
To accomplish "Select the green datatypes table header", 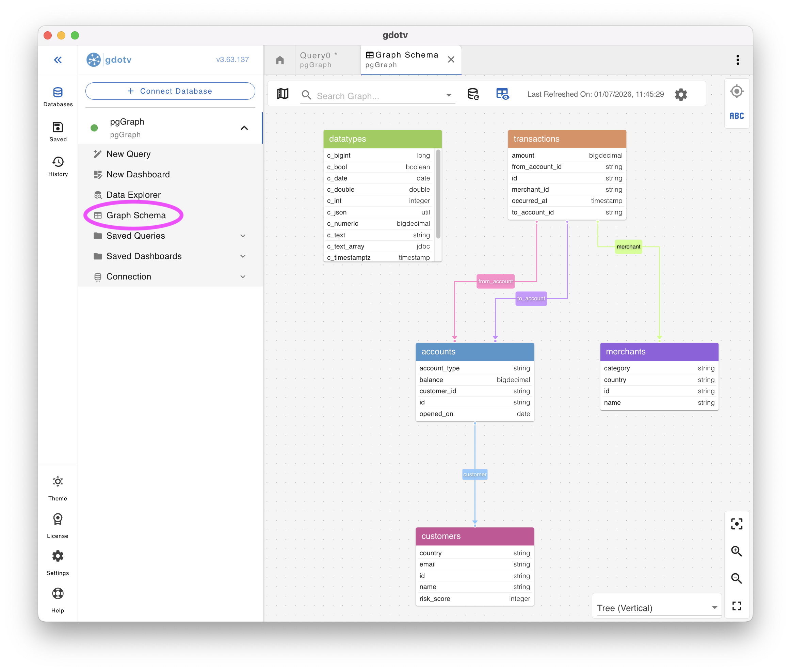I will coord(382,139).
